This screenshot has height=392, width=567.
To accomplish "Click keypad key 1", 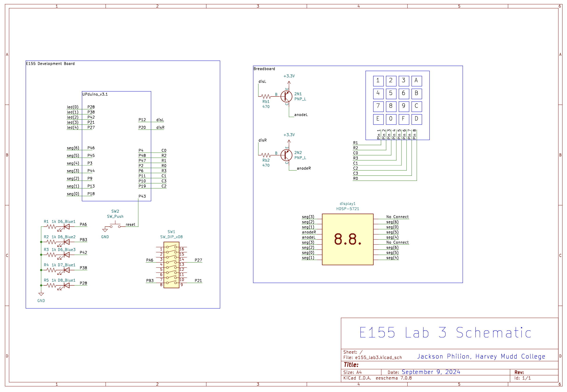I will point(378,81).
